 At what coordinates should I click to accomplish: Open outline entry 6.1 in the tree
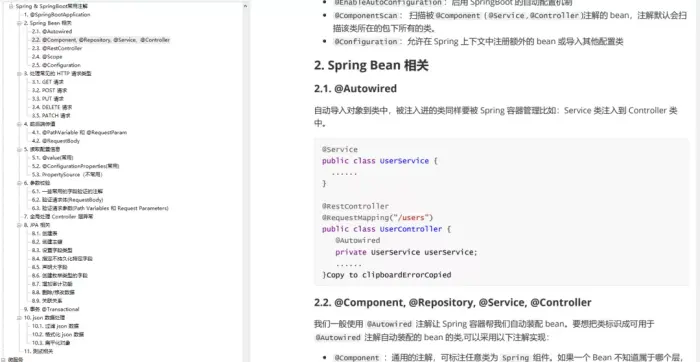point(67,191)
